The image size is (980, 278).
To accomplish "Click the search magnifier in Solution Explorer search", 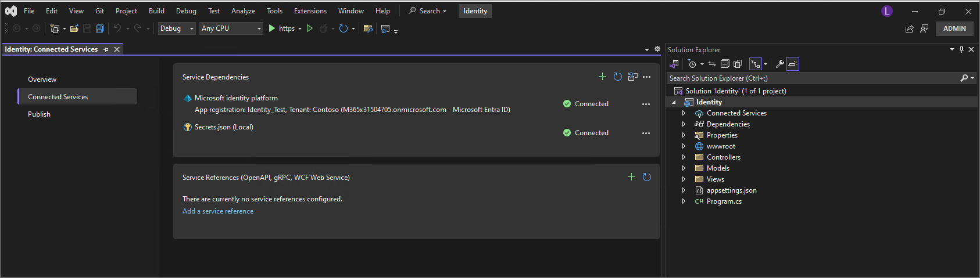I will pyautogui.click(x=964, y=78).
